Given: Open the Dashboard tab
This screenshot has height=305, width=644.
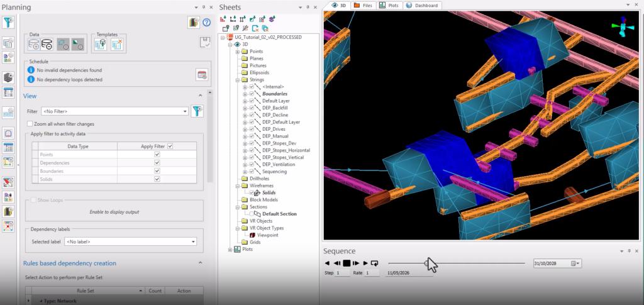Looking at the screenshot, I should click(x=423, y=5).
